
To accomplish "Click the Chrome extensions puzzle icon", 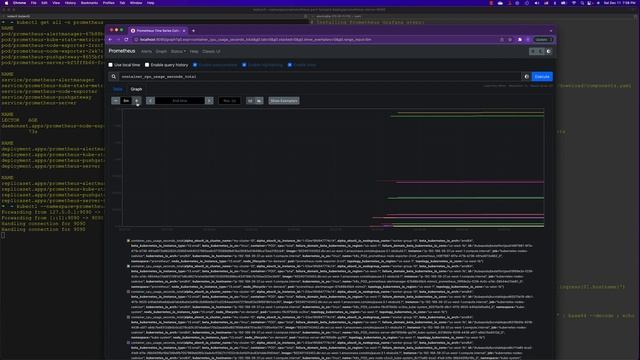I will pos(520,40).
